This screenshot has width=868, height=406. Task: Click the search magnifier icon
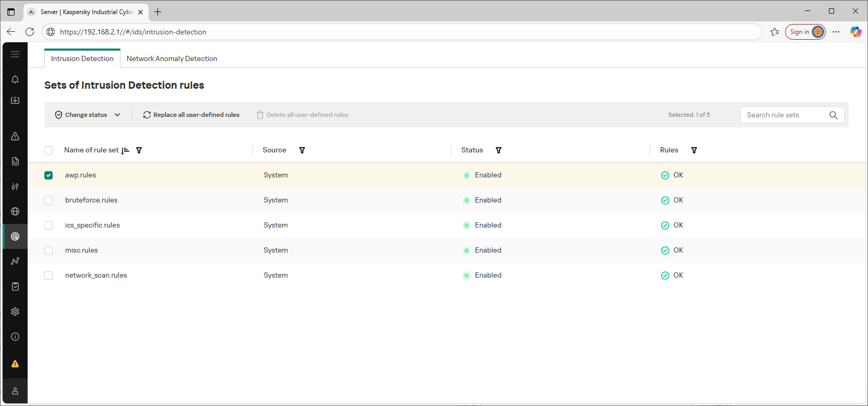point(833,115)
